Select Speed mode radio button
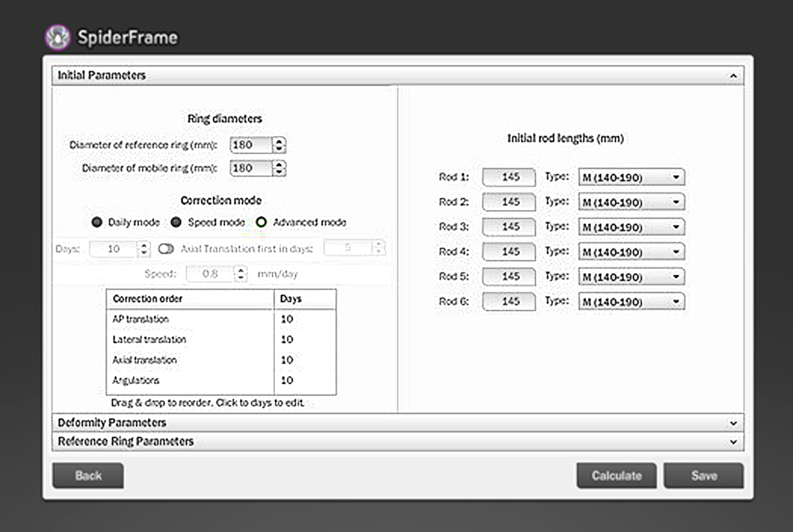 click(x=176, y=222)
